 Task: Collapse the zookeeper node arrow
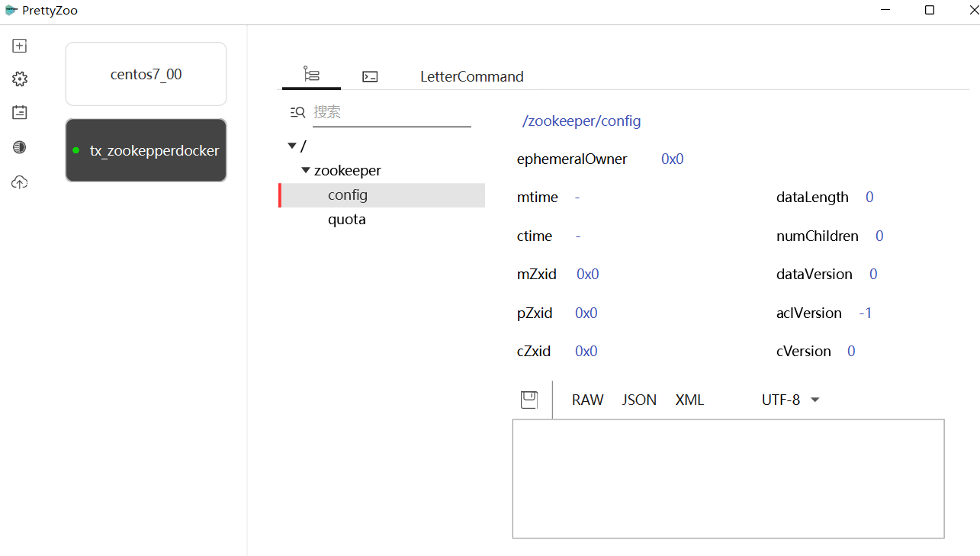coord(306,170)
